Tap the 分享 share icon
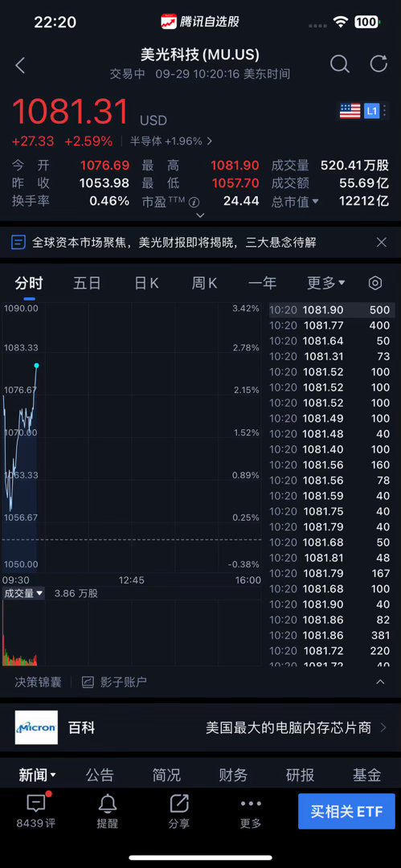This screenshot has height=868, width=401. tap(179, 804)
